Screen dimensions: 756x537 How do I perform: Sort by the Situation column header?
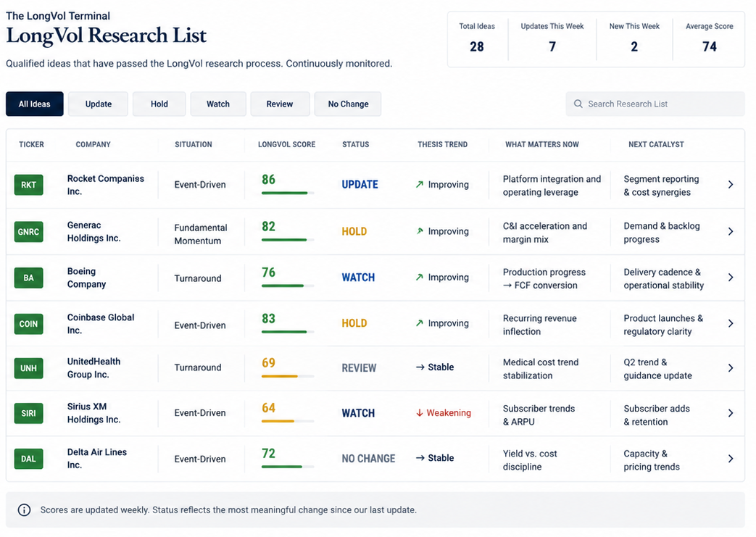click(194, 144)
